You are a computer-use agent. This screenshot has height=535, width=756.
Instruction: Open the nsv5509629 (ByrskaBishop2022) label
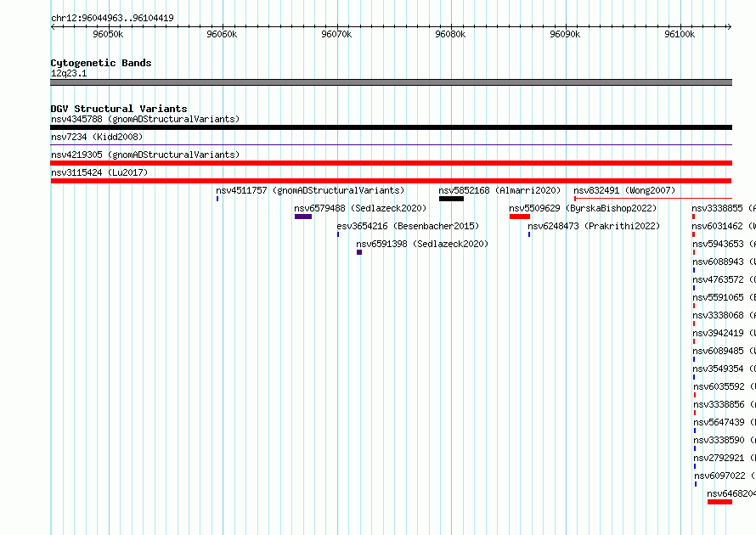pyautogui.click(x=583, y=208)
